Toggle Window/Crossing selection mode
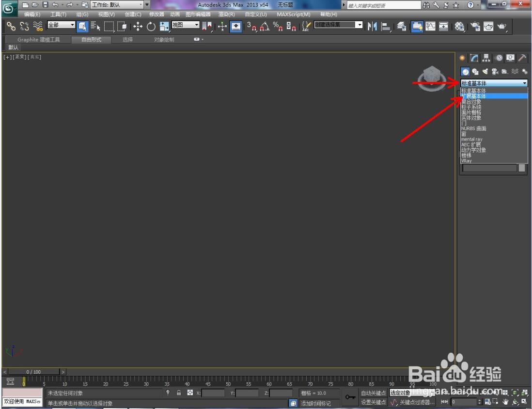The image size is (532, 409). pyautogui.click(x=122, y=26)
